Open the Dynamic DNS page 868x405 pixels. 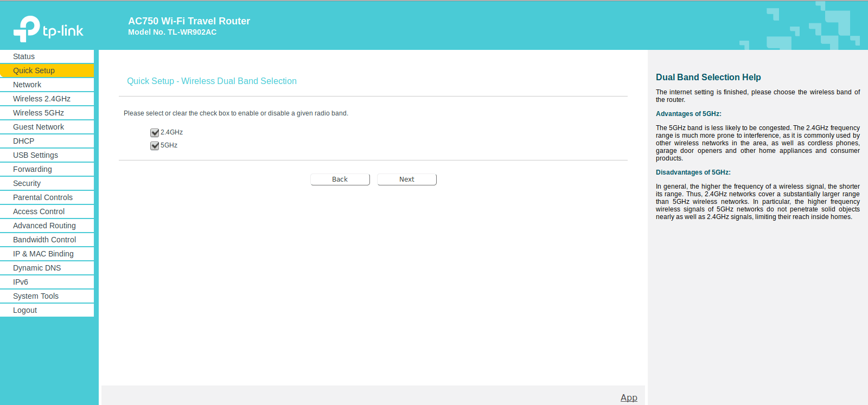pyautogui.click(x=47, y=268)
